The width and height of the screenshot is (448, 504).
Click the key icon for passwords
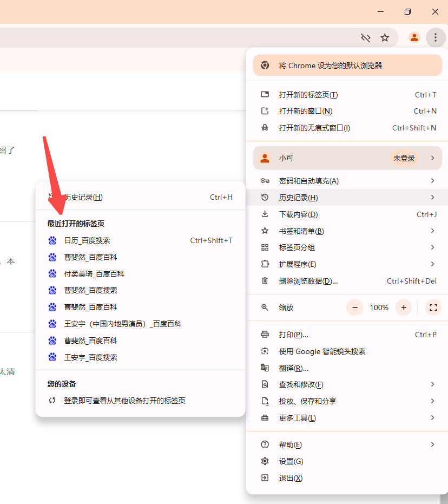point(265,181)
